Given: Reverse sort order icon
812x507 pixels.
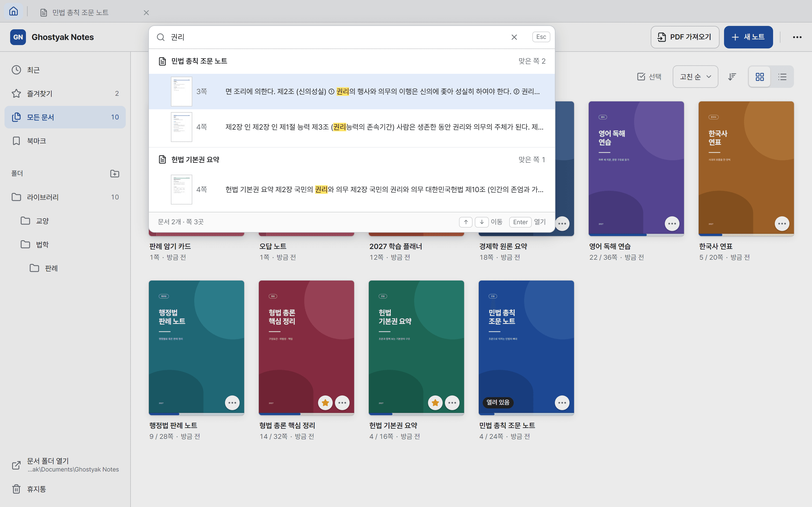Looking at the screenshot, I should tap(732, 77).
